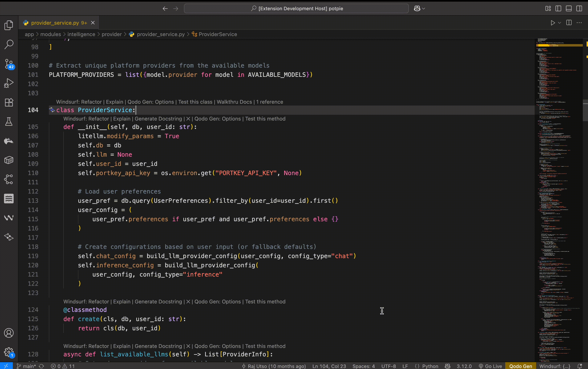The width and height of the screenshot is (588, 369).
Task: Change indentation via Spaces: 4
Action: [363, 366]
